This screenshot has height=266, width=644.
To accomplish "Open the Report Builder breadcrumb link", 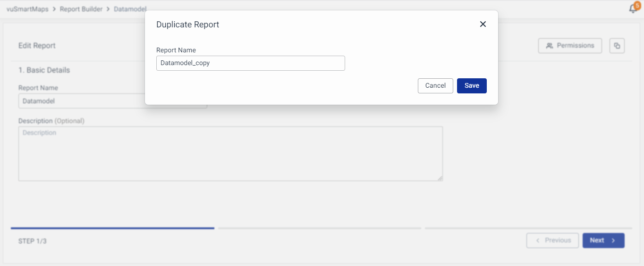I will point(81,9).
